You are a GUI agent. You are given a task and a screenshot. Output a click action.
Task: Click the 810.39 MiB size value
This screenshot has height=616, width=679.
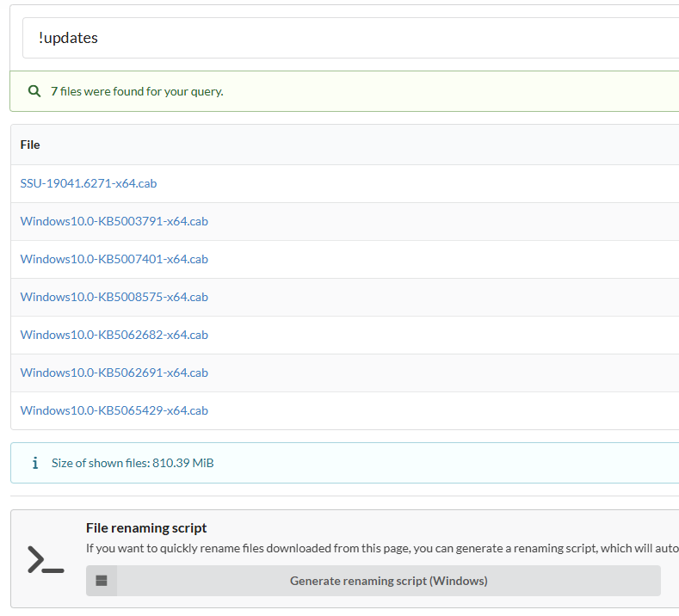[183, 463]
